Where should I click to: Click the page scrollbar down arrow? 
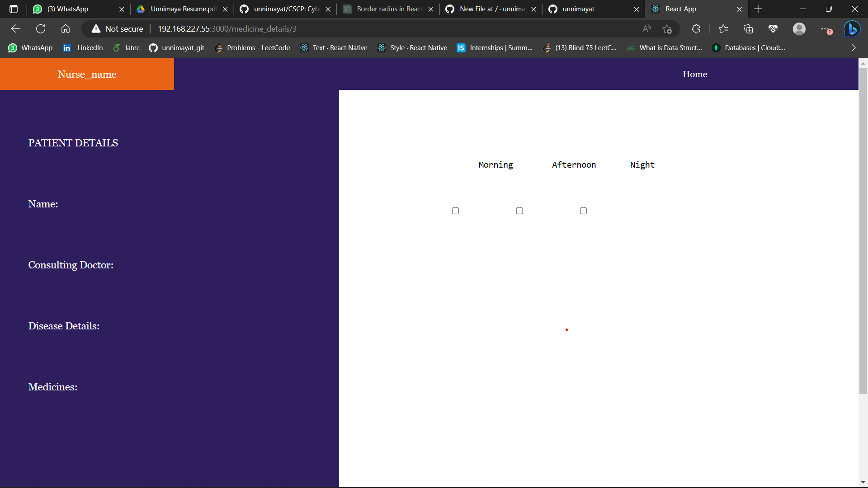[x=863, y=482]
